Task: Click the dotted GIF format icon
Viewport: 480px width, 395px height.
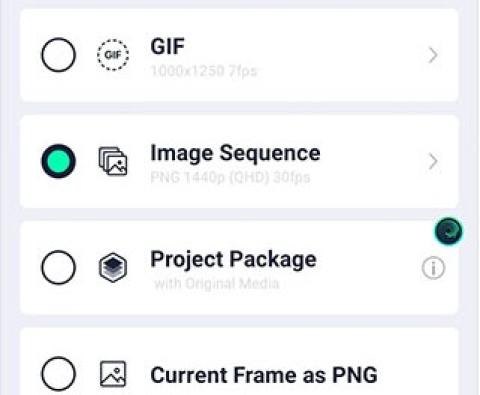Action: pos(113,55)
